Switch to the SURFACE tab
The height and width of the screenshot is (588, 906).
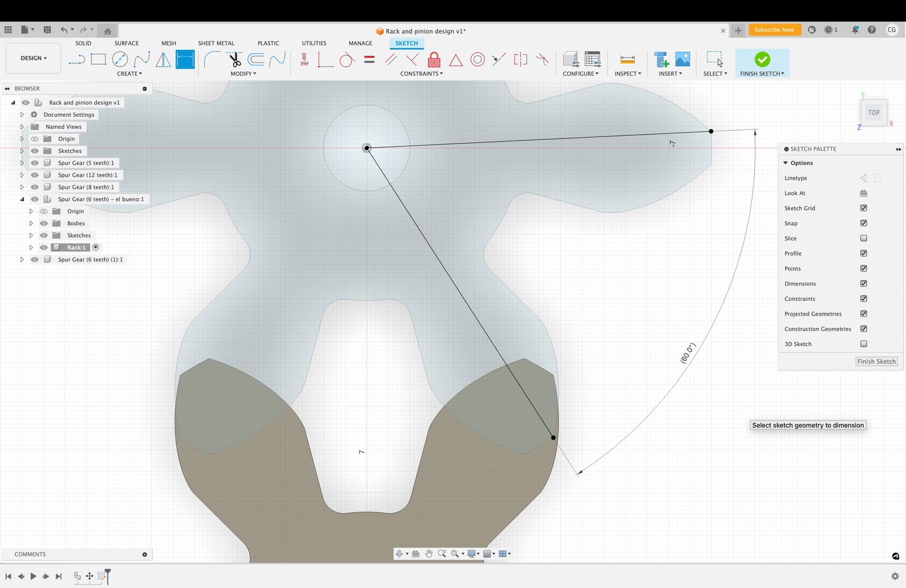126,43
